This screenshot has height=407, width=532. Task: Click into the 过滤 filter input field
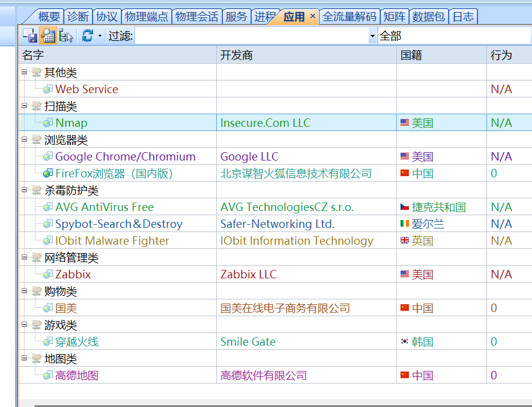tap(252, 35)
